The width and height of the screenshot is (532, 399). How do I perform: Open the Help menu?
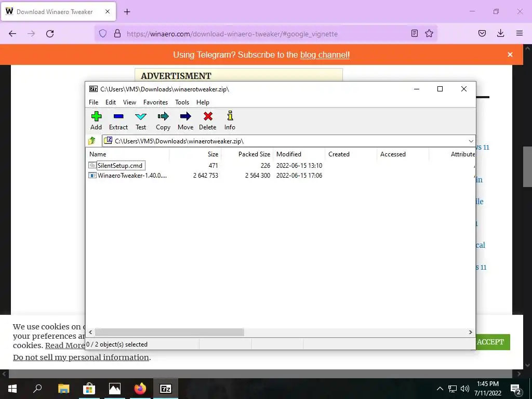pyautogui.click(x=203, y=102)
